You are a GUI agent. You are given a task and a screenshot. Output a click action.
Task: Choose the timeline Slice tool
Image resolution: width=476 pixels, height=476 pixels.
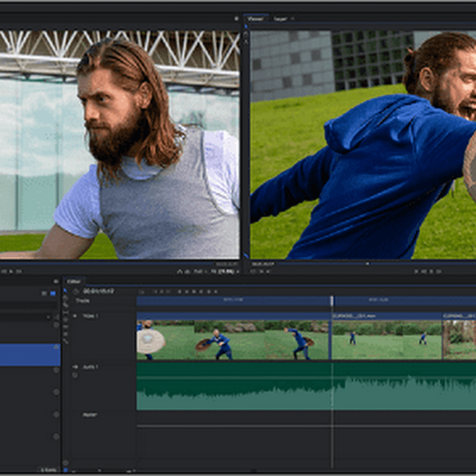point(65,305)
